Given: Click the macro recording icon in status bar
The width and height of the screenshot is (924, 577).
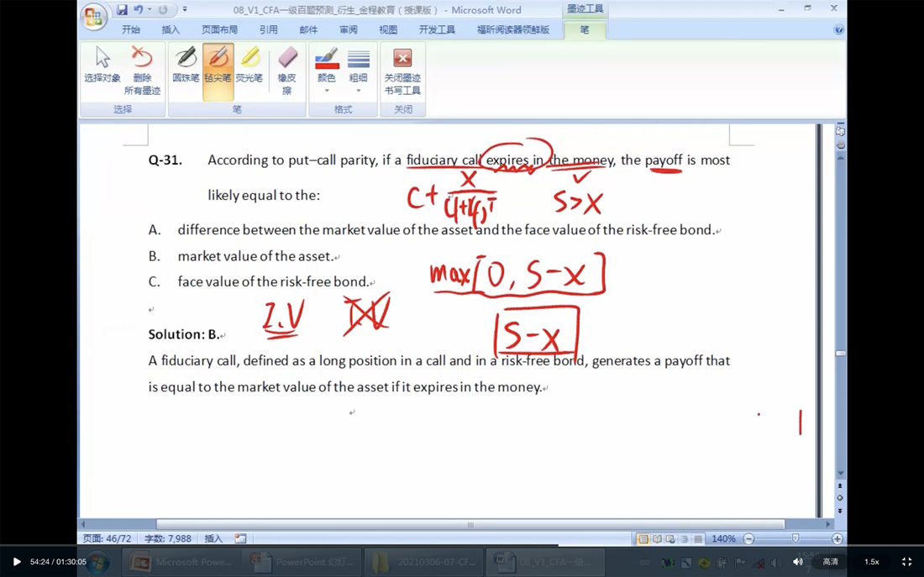Looking at the screenshot, I should click(x=240, y=538).
